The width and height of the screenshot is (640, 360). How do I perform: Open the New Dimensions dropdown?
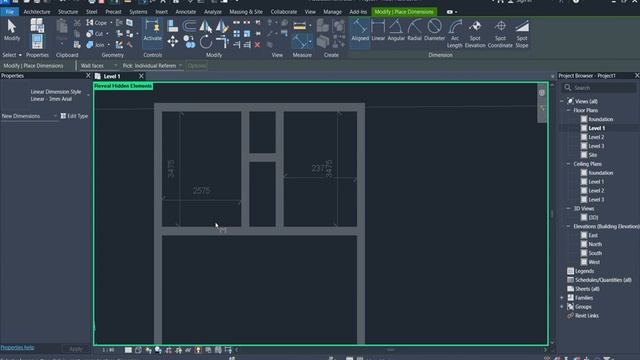(29, 116)
